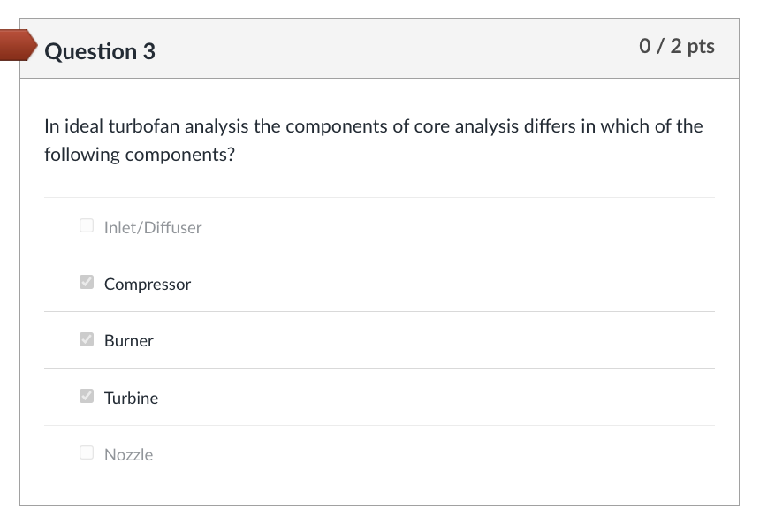Click the Question 3 heading
Screen dimensions: 760x532
click(100, 52)
